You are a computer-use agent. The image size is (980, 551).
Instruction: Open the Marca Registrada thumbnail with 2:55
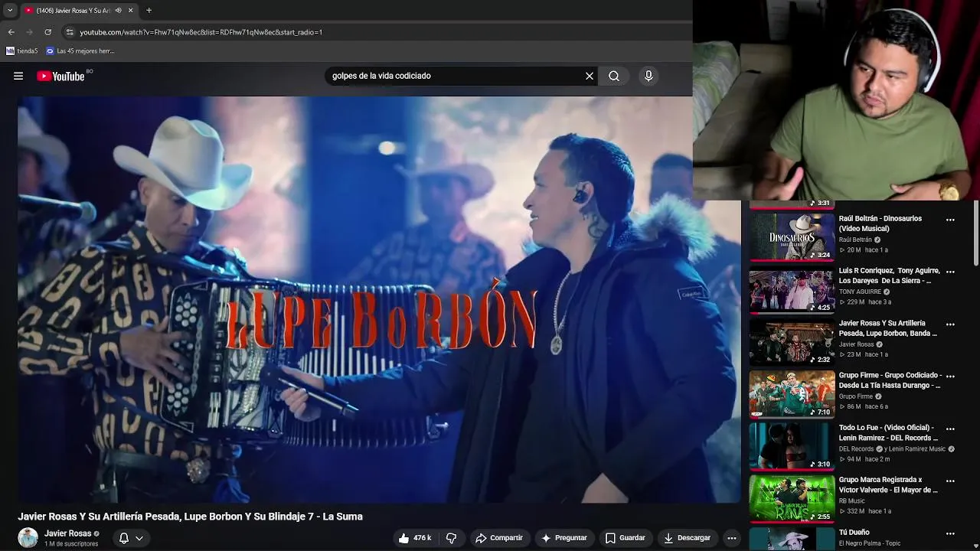click(x=792, y=498)
